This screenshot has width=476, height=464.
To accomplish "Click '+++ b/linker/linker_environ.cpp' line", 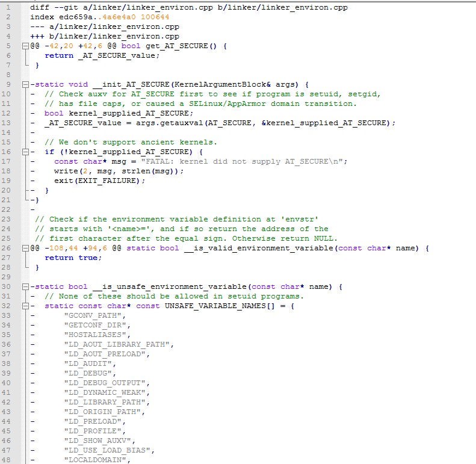I will [105, 37].
